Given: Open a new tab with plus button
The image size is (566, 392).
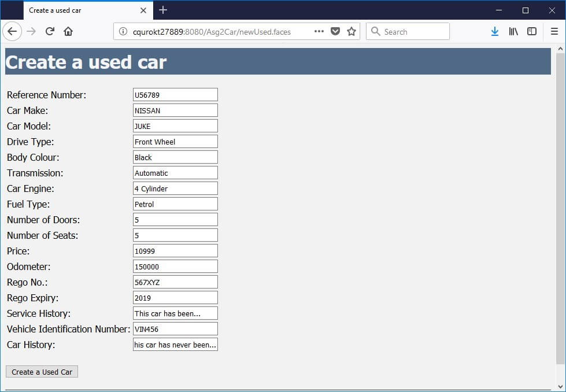Looking at the screenshot, I should tap(163, 10).
